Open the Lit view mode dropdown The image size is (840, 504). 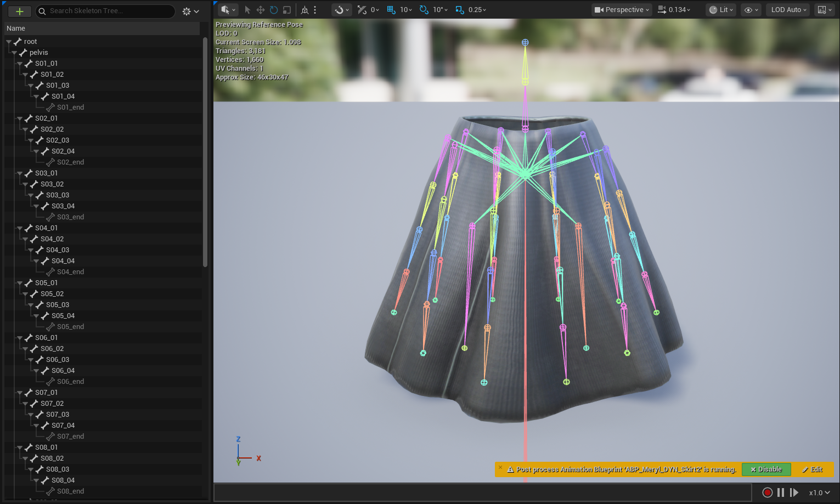721,10
